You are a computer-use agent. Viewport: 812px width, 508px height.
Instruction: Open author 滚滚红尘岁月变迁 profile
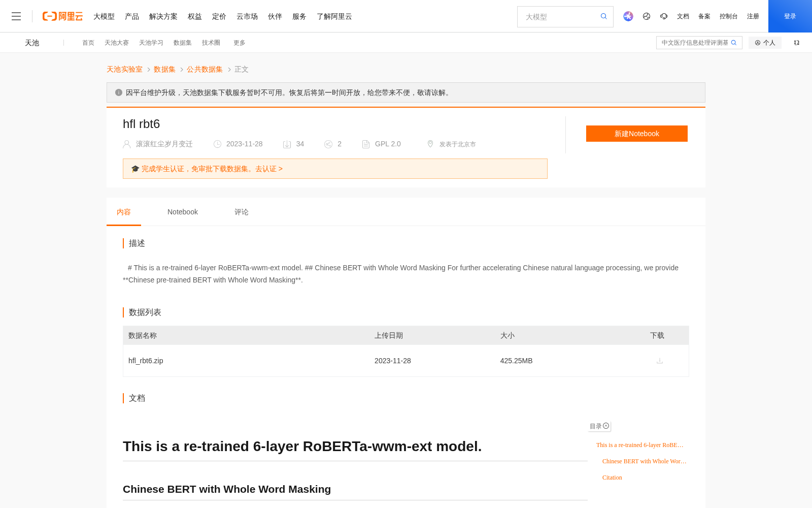point(164,144)
